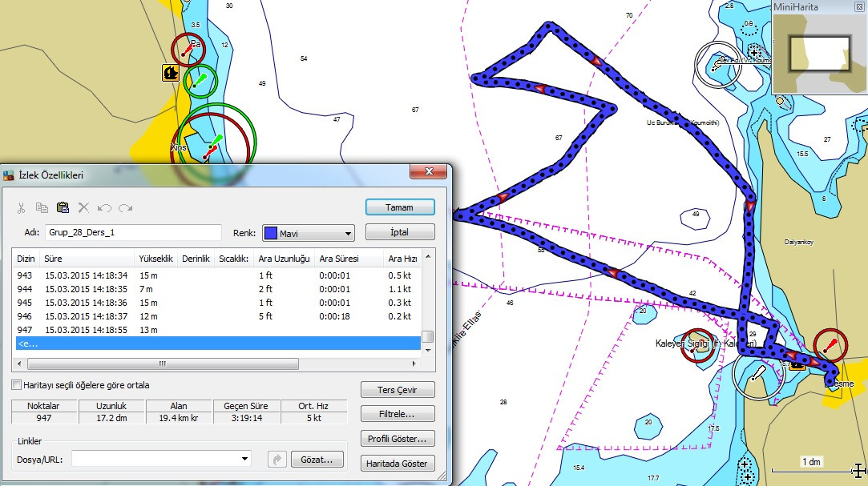Click Haritada Göster button
The width and height of the screenshot is (868, 486).
coord(398,464)
